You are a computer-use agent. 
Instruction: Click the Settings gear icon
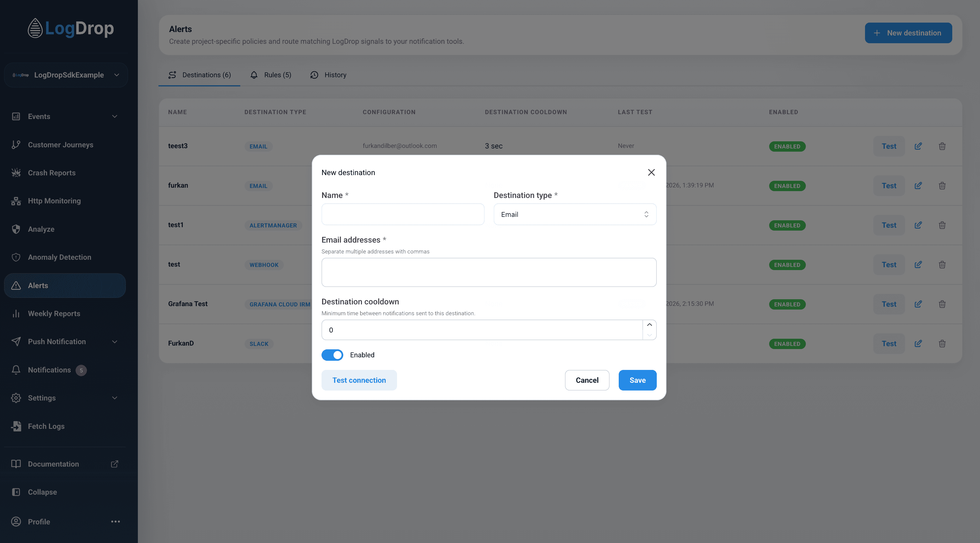16,398
